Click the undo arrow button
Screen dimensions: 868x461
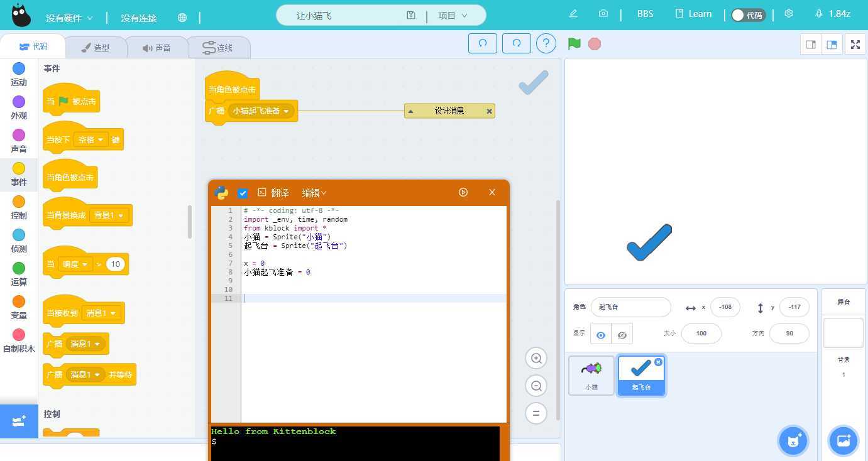pyautogui.click(x=483, y=43)
